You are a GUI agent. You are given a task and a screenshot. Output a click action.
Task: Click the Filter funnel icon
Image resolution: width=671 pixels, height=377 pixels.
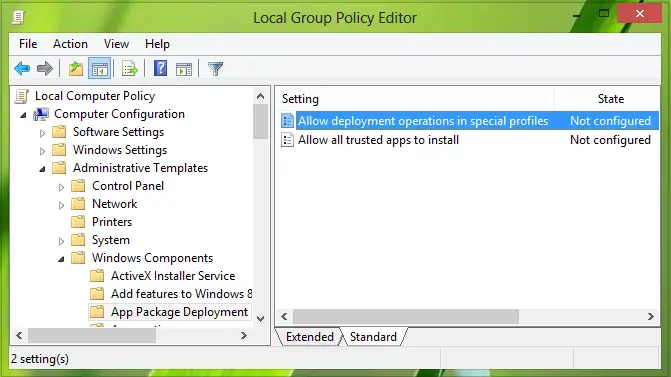(x=215, y=68)
